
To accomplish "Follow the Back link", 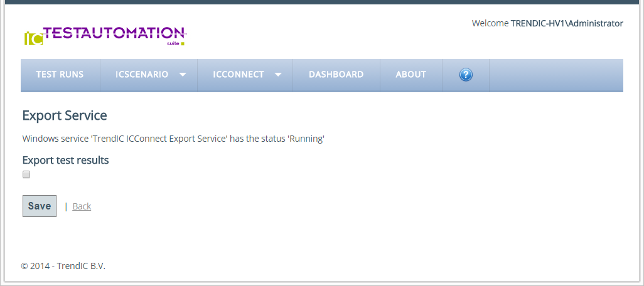I will pos(82,206).
